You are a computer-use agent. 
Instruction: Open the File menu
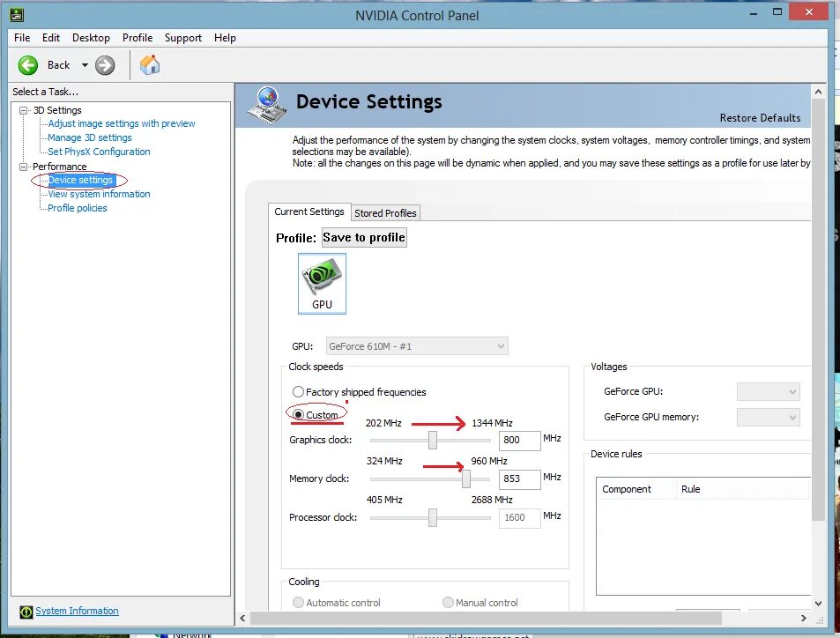[22, 38]
